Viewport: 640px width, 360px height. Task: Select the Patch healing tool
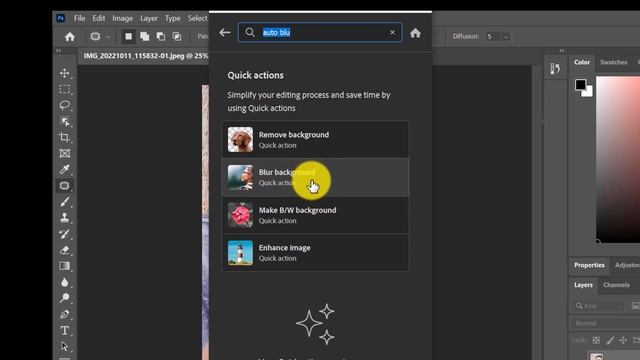pos(64,186)
